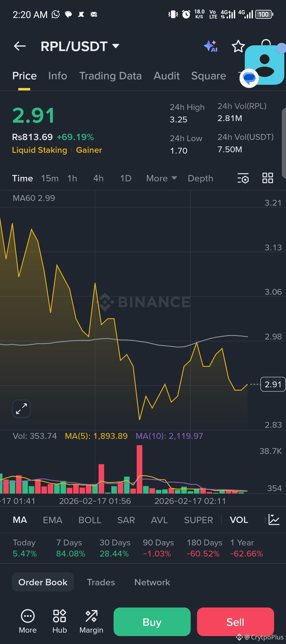Tap the 180 Days -60.52% stat

(x=204, y=548)
